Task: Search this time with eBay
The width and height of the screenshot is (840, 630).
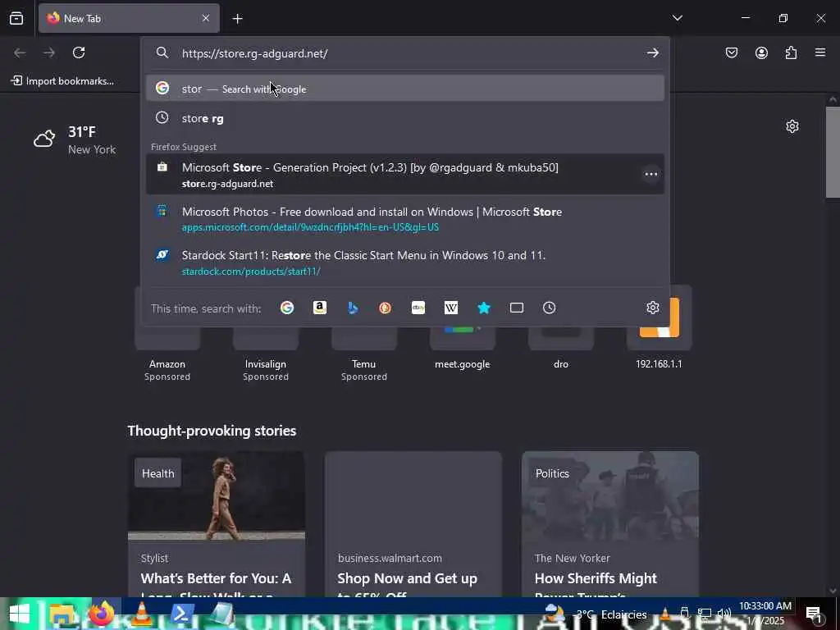Action: coord(418,308)
